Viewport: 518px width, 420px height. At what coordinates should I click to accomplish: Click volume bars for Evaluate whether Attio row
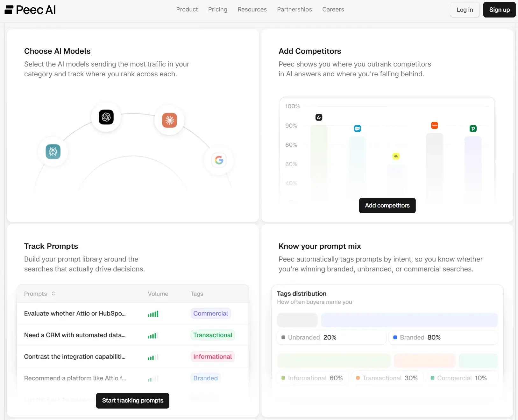coord(153,314)
